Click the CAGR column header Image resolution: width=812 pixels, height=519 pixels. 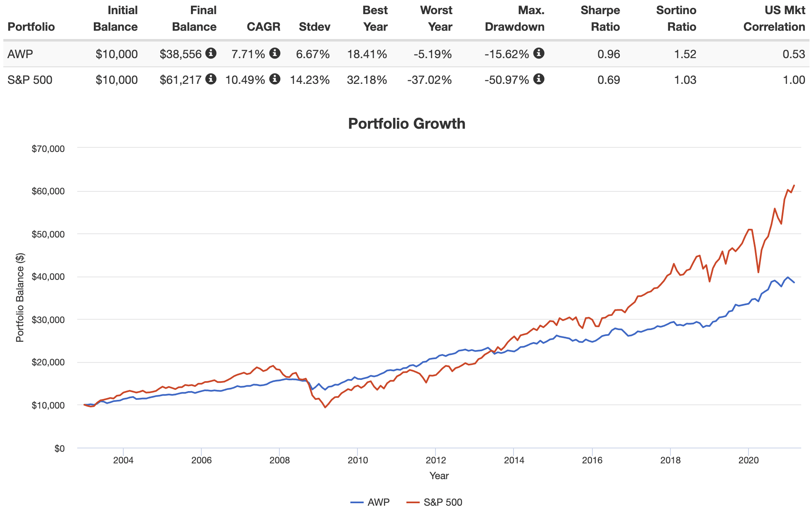pos(263,27)
